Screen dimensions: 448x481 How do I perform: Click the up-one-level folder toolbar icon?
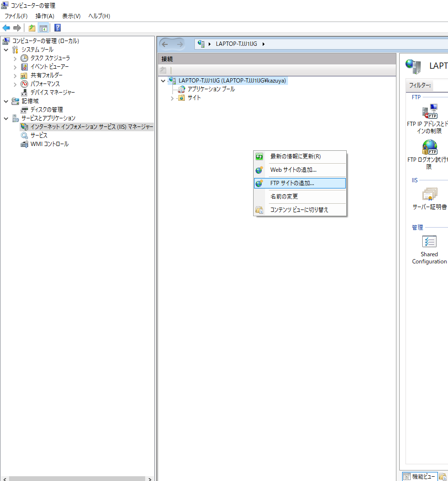(x=32, y=28)
